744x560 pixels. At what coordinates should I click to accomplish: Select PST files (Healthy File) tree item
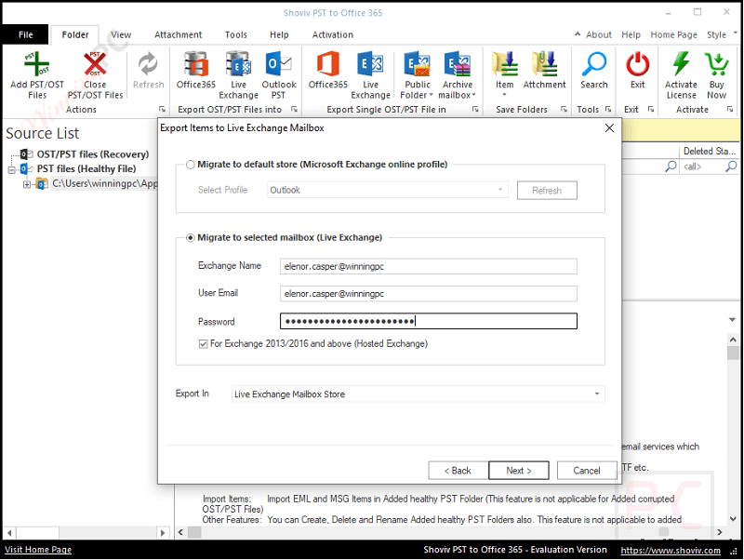tap(86, 169)
